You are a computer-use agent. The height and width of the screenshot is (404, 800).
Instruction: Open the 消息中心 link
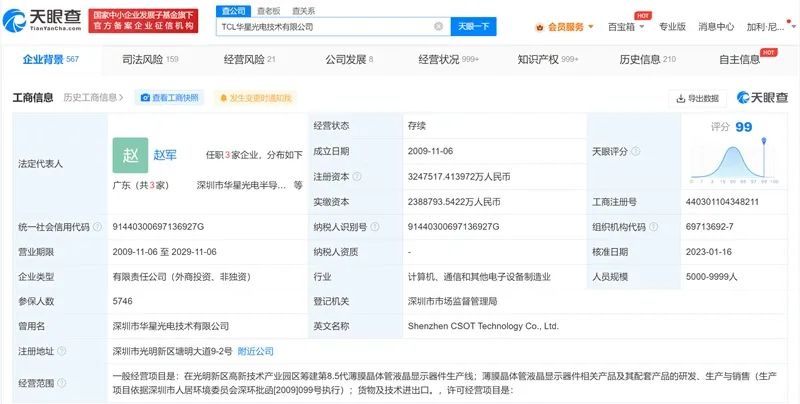(716, 27)
